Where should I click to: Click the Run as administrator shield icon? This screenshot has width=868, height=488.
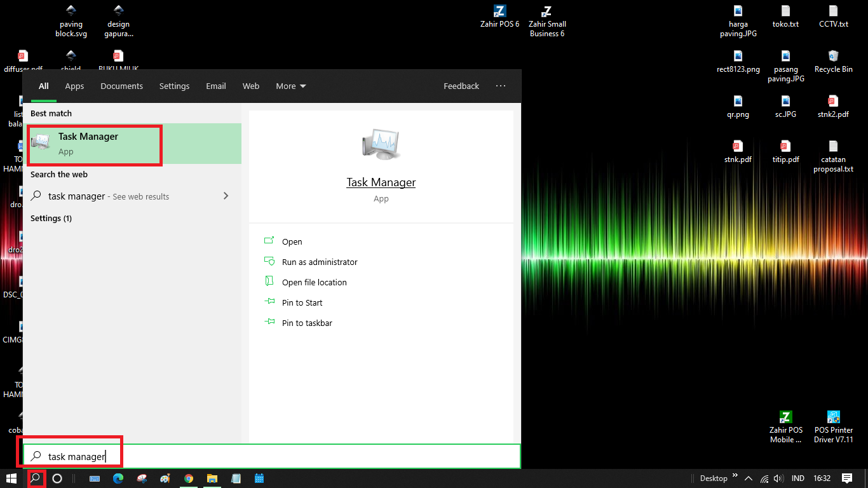tap(269, 261)
